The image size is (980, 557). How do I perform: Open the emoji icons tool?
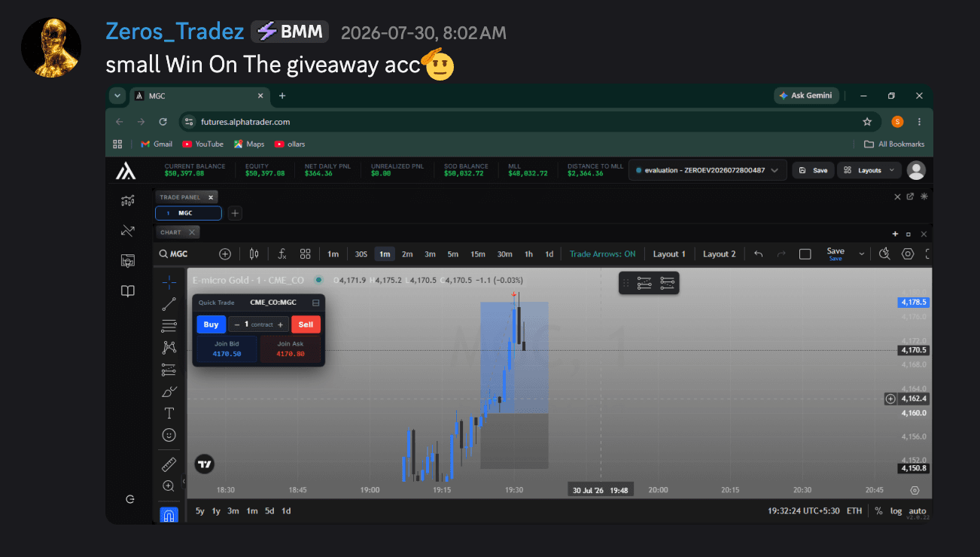pos(169,435)
